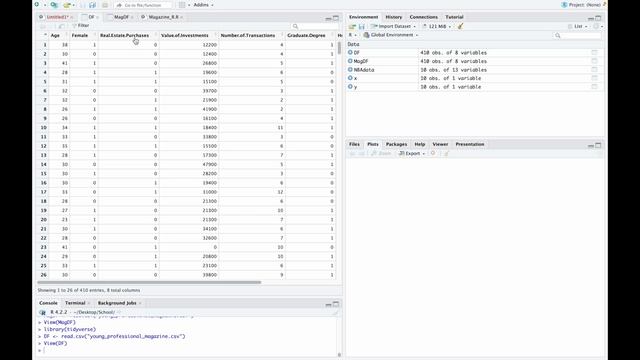Switch to the Files tab

click(x=354, y=144)
